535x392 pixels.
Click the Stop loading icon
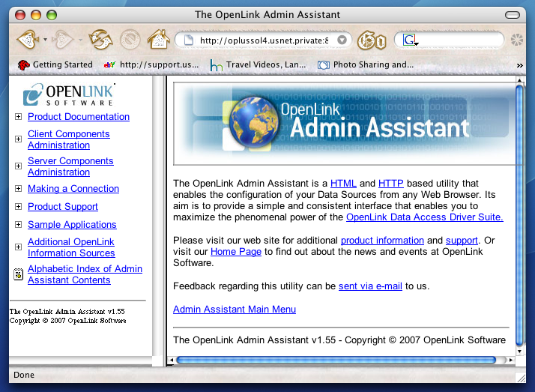(129, 39)
